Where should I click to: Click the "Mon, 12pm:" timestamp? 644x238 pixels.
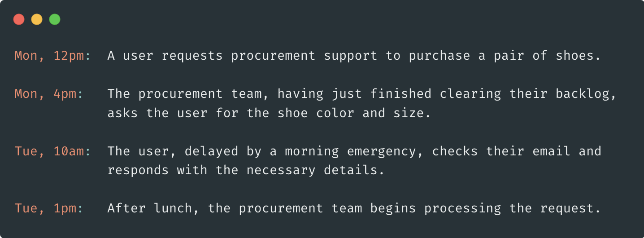52,56
